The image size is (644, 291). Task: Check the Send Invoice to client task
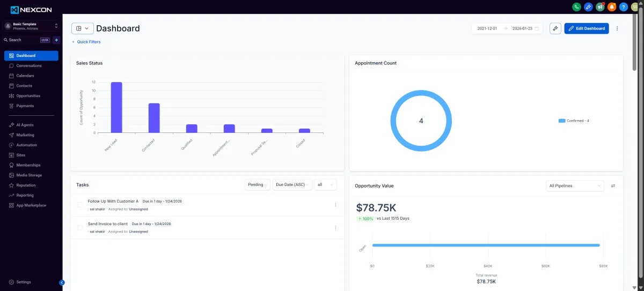pyautogui.click(x=80, y=227)
